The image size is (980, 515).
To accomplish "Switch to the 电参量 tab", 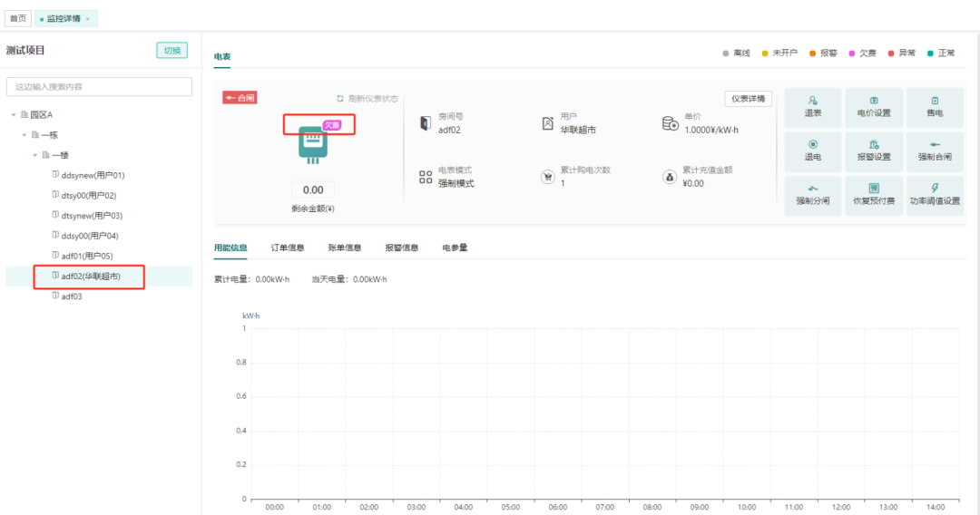I will coord(455,248).
